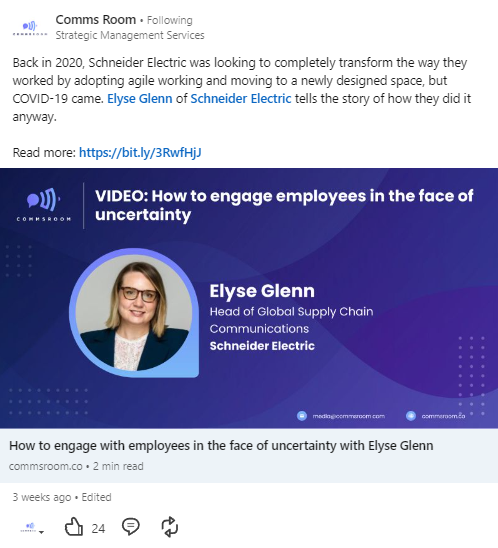Open article title about engaging employees

(221, 446)
